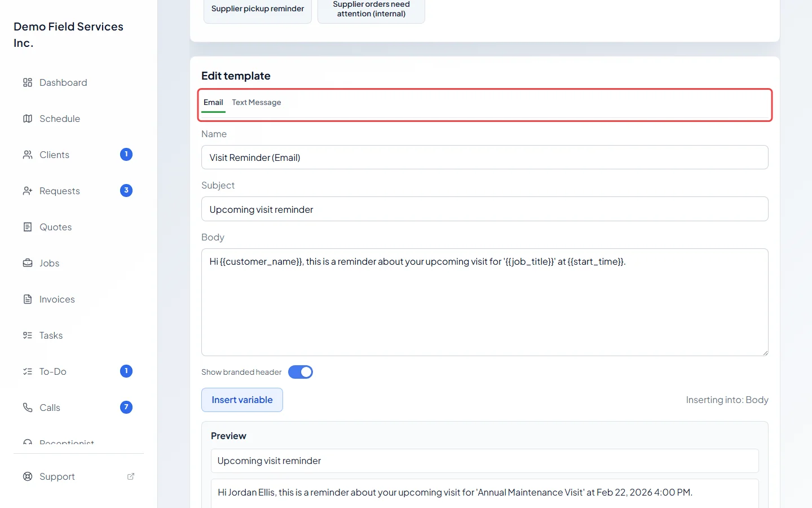812x508 pixels.
Task: Click the Tasks list icon
Action: pyautogui.click(x=28, y=335)
